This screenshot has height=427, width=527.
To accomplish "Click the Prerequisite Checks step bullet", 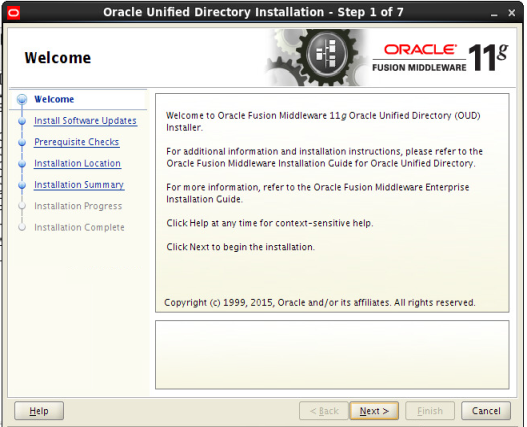I will point(22,142).
